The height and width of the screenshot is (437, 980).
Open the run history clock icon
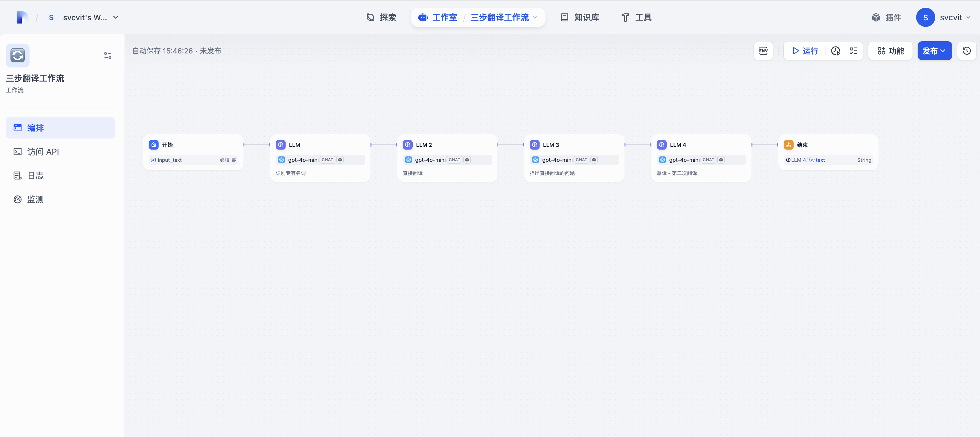click(836, 51)
